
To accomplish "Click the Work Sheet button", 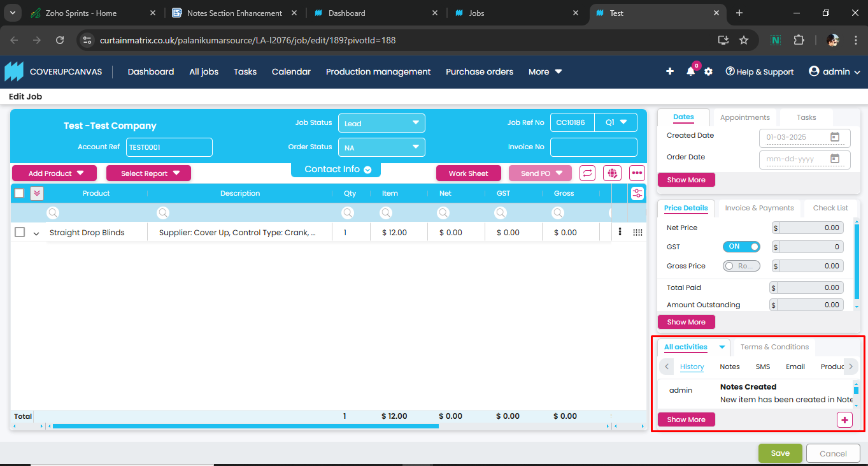I will tap(468, 173).
